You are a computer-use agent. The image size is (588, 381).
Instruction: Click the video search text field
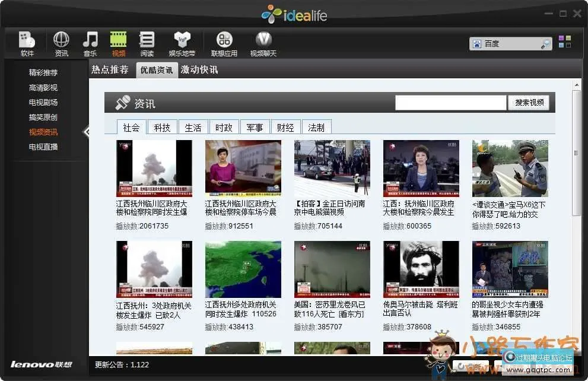click(451, 102)
